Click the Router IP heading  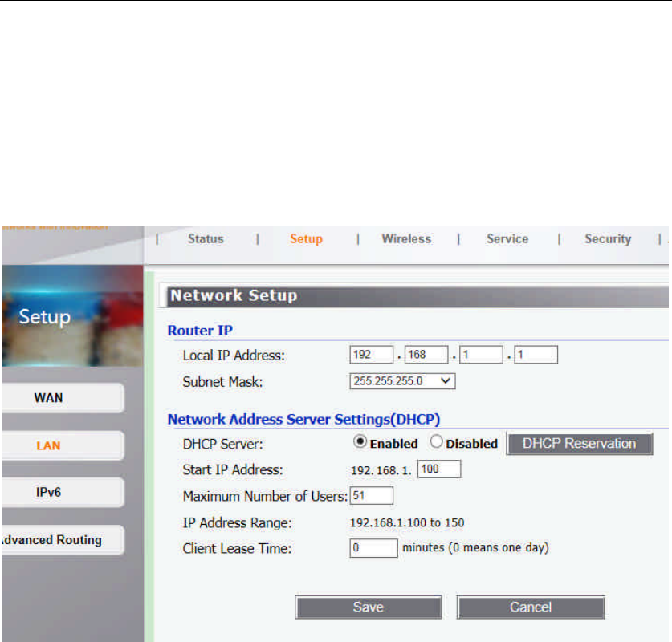200,331
